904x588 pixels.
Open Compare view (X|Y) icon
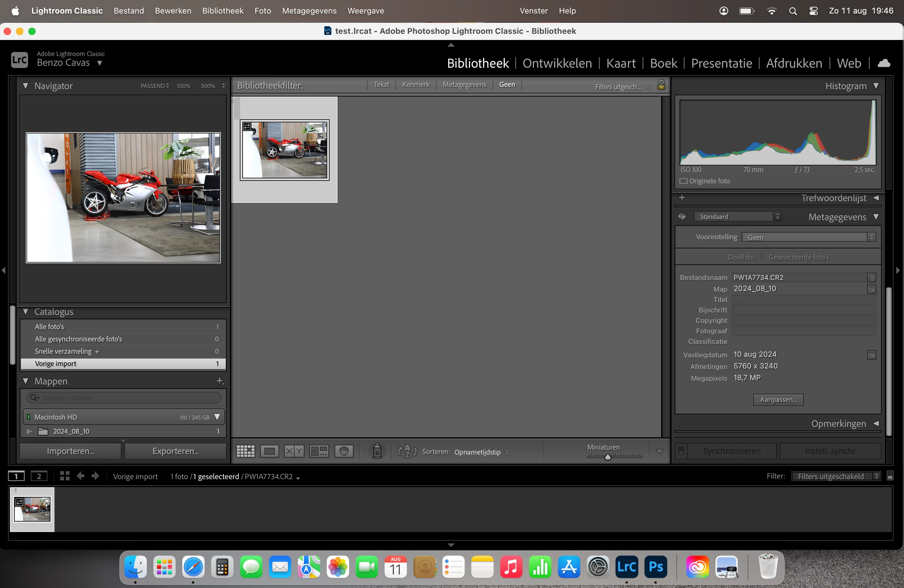[x=294, y=451]
